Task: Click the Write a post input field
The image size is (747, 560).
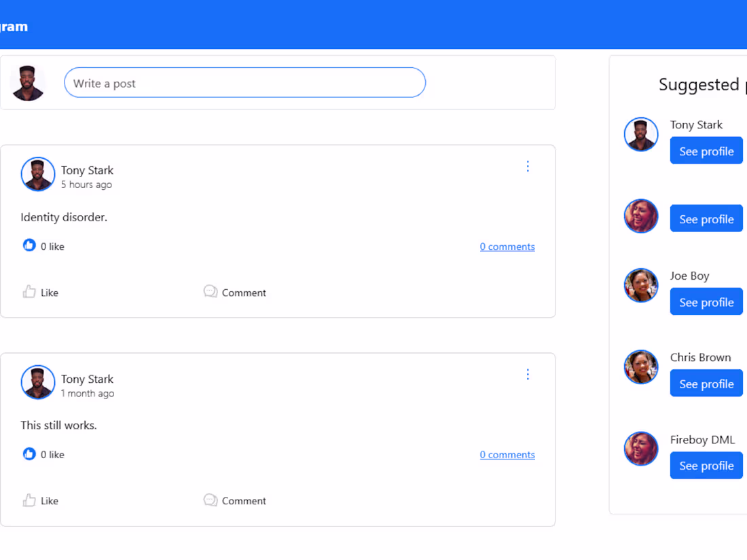Action: pos(245,82)
